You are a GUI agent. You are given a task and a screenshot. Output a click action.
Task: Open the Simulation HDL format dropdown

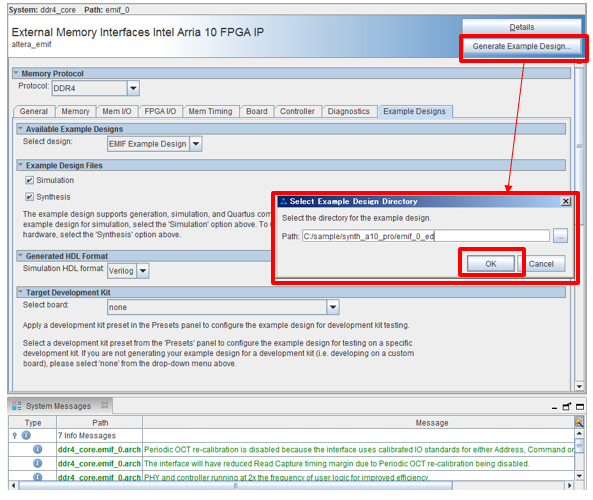pyautogui.click(x=143, y=271)
